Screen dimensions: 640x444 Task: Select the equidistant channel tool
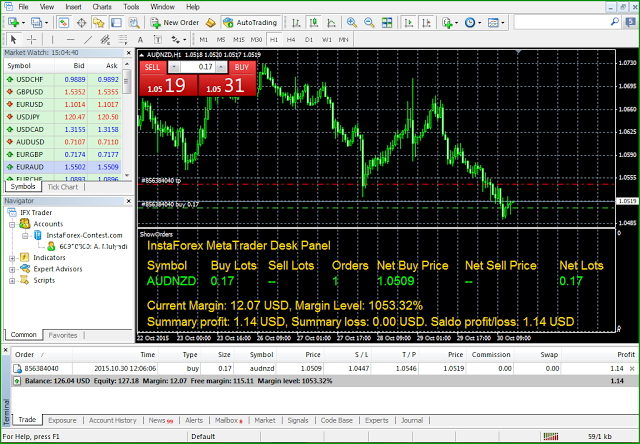(105, 40)
